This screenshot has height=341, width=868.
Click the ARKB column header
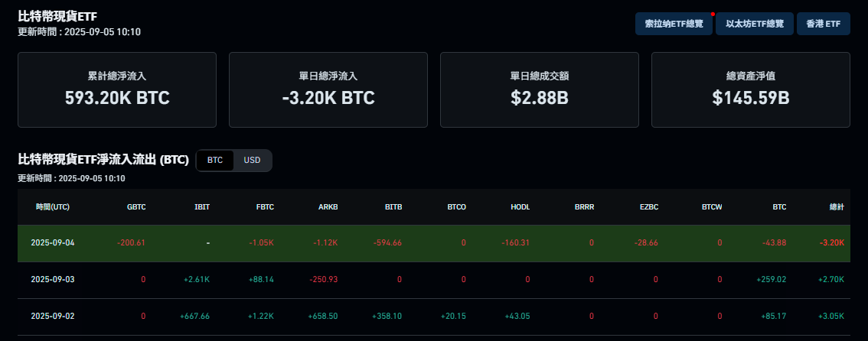tap(329, 207)
